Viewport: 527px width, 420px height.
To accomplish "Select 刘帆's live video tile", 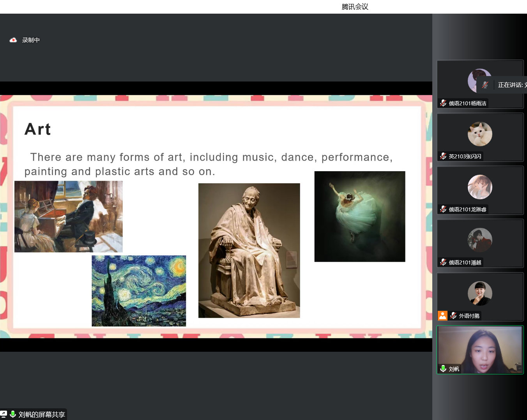I will pyautogui.click(x=480, y=350).
